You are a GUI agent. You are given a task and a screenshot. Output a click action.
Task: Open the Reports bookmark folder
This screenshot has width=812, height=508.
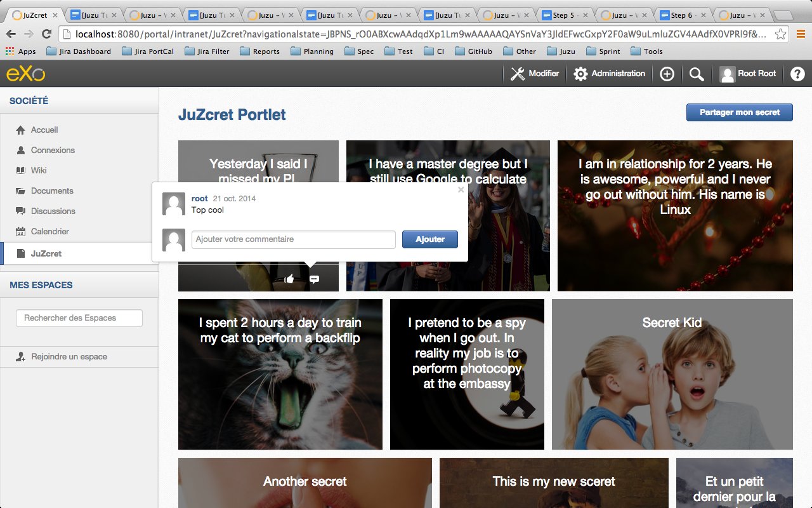(259, 51)
